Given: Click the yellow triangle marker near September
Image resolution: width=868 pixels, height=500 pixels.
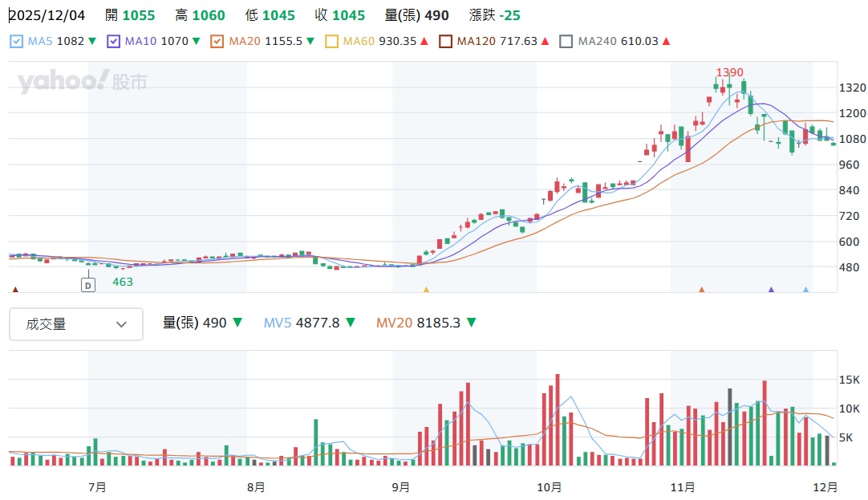Looking at the screenshot, I should (x=426, y=290).
